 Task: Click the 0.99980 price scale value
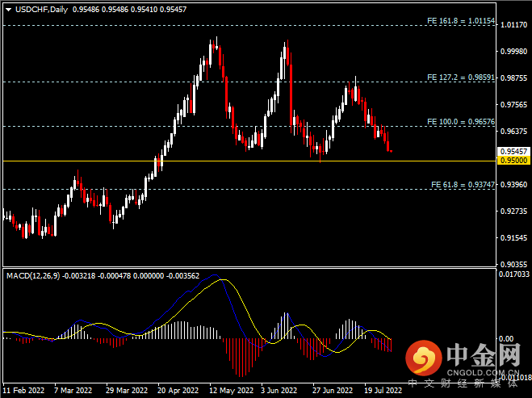coord(514,51)
